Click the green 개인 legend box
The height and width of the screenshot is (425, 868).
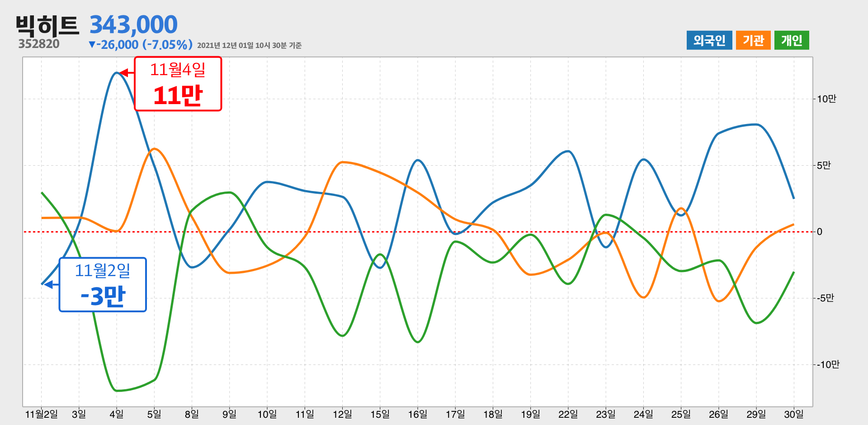(x=792, y=40)
